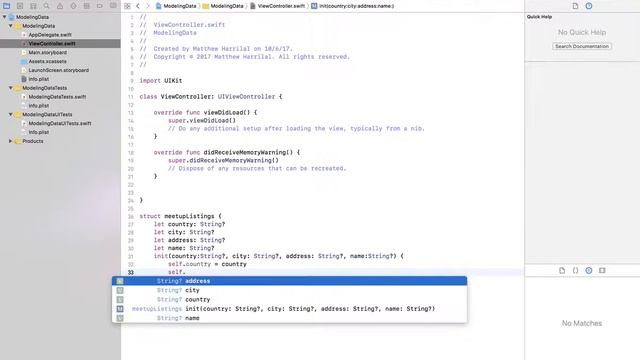Click the 'self.country = country' line
This screenshot has width=640, height=360.
pos(207,264)
